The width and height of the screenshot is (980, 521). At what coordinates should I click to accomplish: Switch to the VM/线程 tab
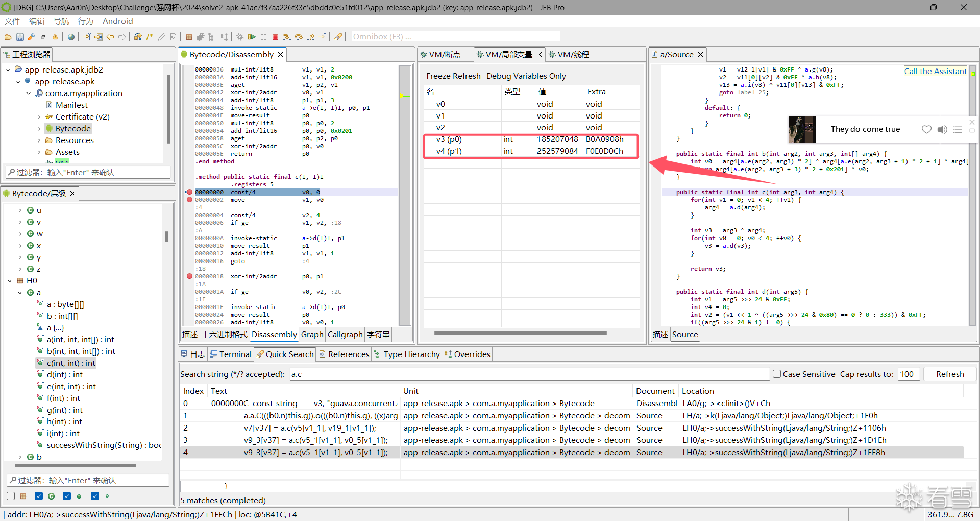[572, 55]
